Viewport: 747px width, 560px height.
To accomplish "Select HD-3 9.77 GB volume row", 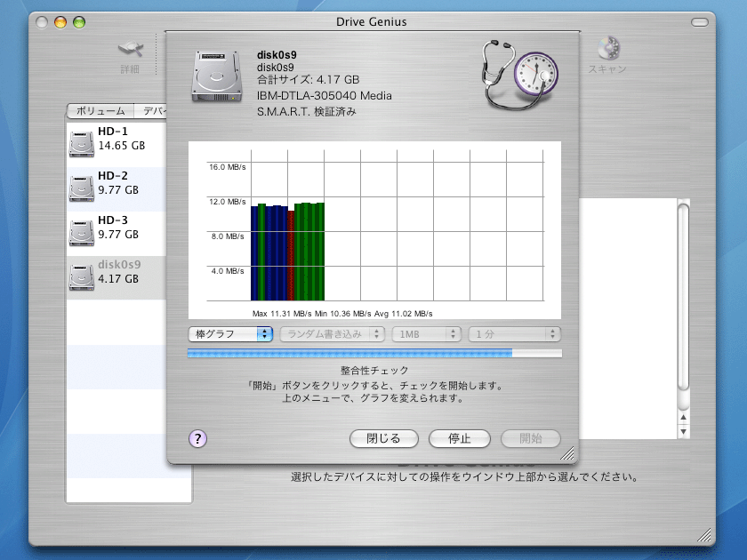I will [x=116, y=233].
